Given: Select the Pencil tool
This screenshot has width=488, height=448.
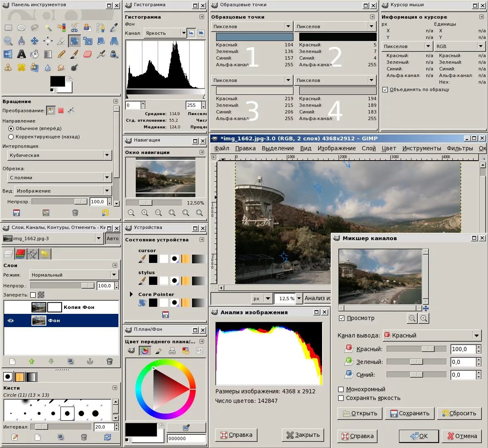Looking at the screenshot, I should point(61,54).
